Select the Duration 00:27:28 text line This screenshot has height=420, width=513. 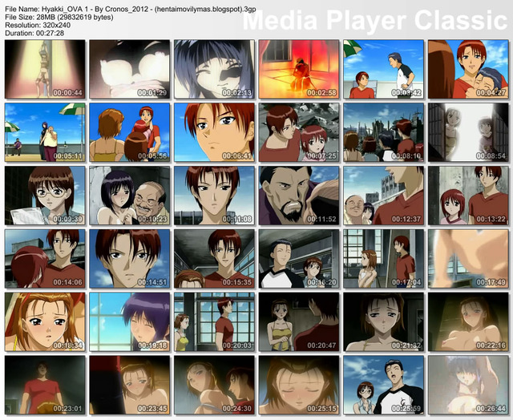point(34,33)
